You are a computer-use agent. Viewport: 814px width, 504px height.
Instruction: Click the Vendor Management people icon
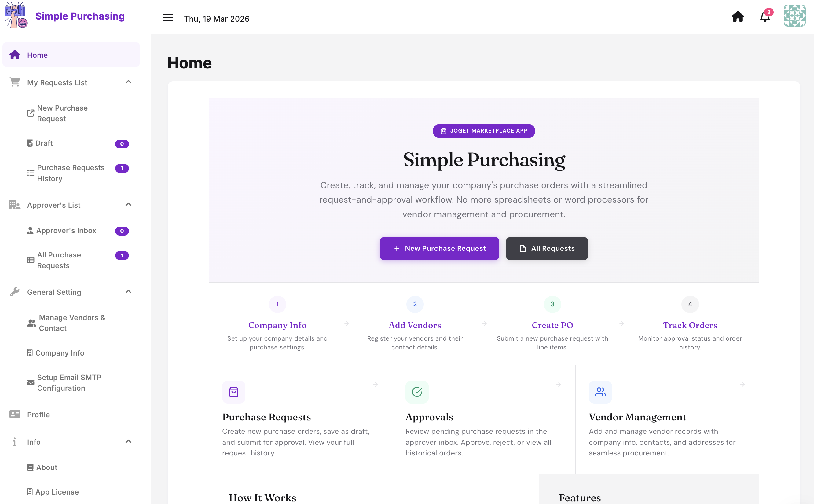pyautogui.click(x=600, y=392)
